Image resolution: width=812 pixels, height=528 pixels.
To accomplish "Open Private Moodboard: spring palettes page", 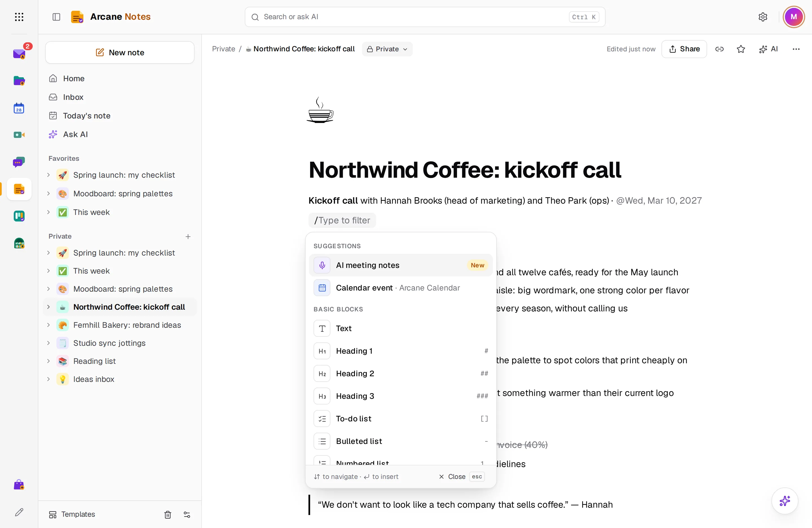I will (x=120, y=289).
